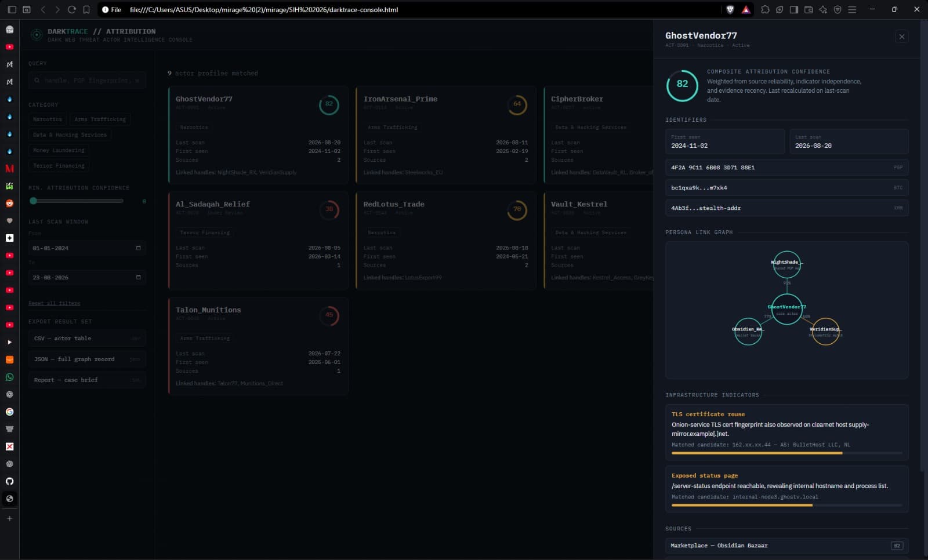
Task: Open the browser hamburger menu
Action: (x=852, y=10)
